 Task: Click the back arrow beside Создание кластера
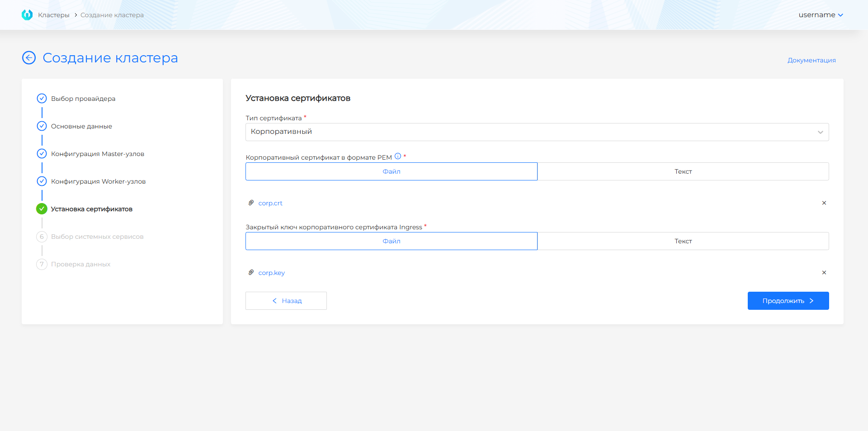(x=29, y=58)
